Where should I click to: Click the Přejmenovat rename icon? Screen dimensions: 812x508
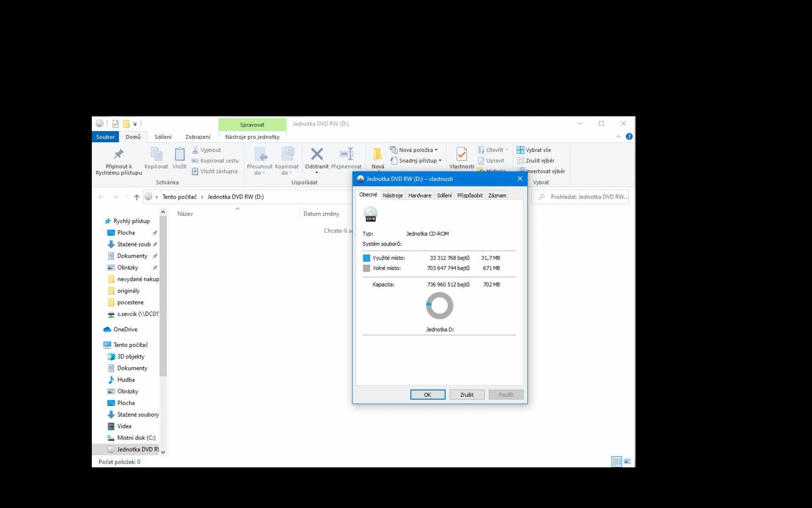347,154
